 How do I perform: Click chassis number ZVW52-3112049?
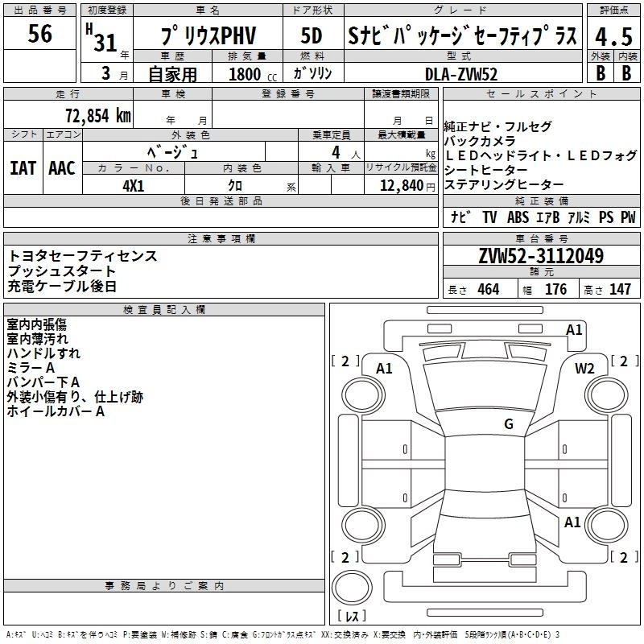[541, 255]
